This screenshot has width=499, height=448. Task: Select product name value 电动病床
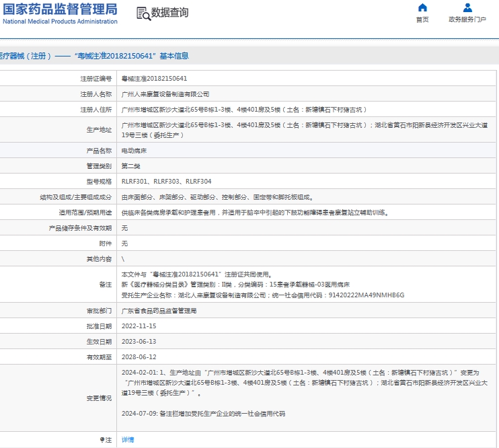click(134, 151)
